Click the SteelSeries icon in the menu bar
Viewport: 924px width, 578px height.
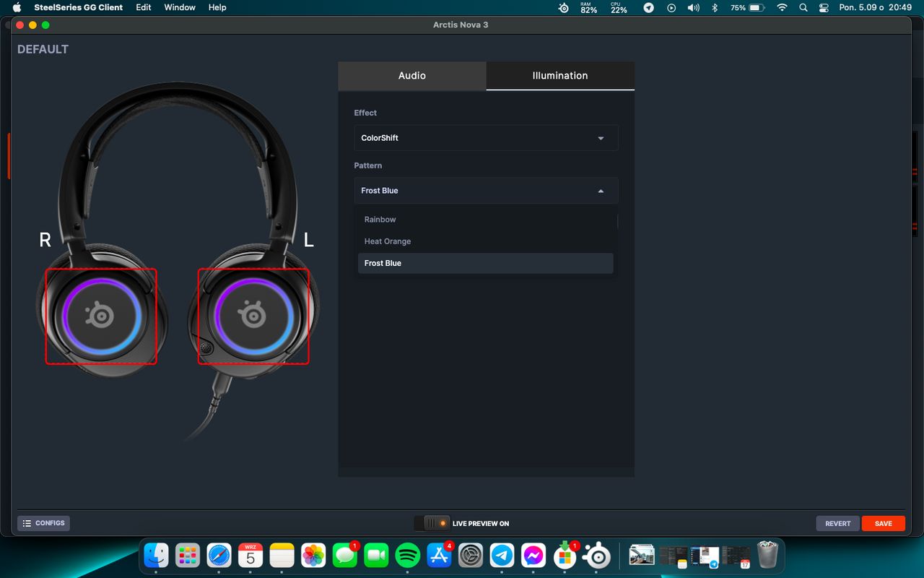pyautogui.click(x=564, y=7)
